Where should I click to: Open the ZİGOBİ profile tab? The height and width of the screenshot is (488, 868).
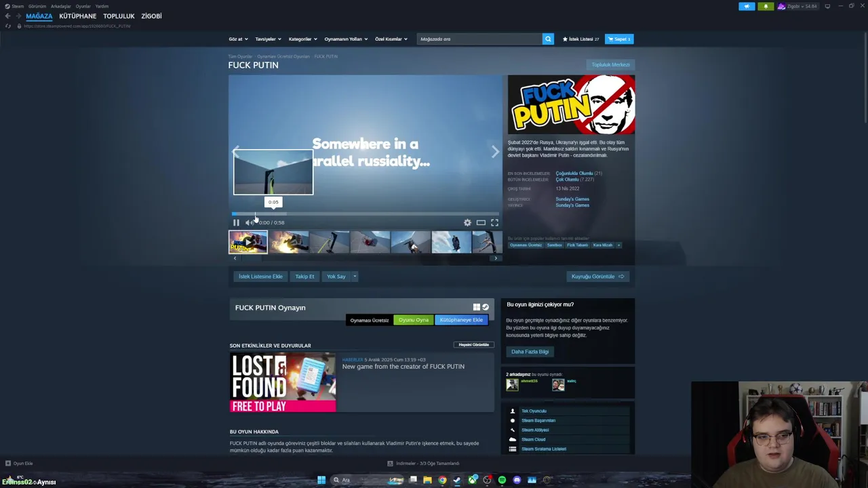pyautogui.click(x=151, y=16)
